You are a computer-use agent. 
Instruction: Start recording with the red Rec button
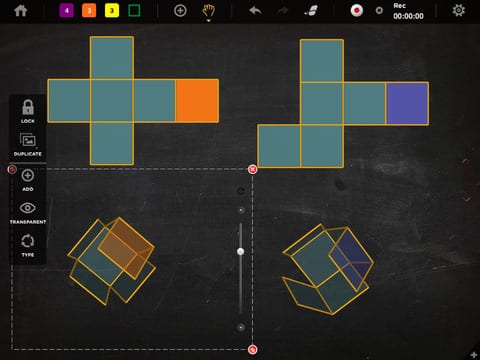click(x=356, y=11)
